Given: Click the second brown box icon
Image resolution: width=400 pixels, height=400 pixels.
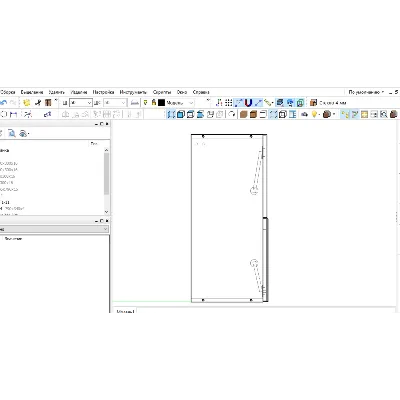Looking at the screenshot, I should point(253,114).
